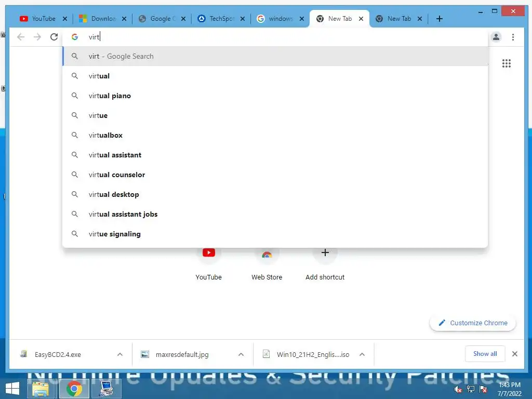The image size is (532, 399).
Task: Reload the page
Action: [x=54, y=37]
